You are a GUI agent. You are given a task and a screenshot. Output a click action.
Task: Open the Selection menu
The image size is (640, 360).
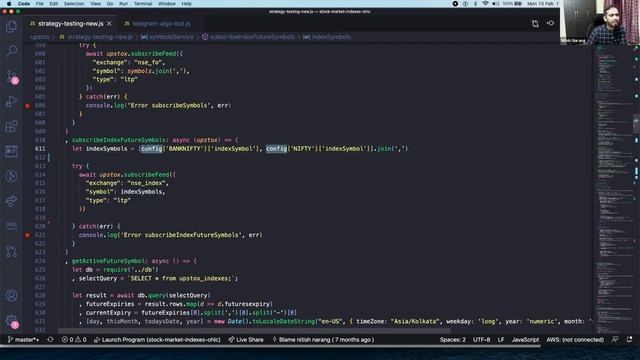[x=74, y=4]
